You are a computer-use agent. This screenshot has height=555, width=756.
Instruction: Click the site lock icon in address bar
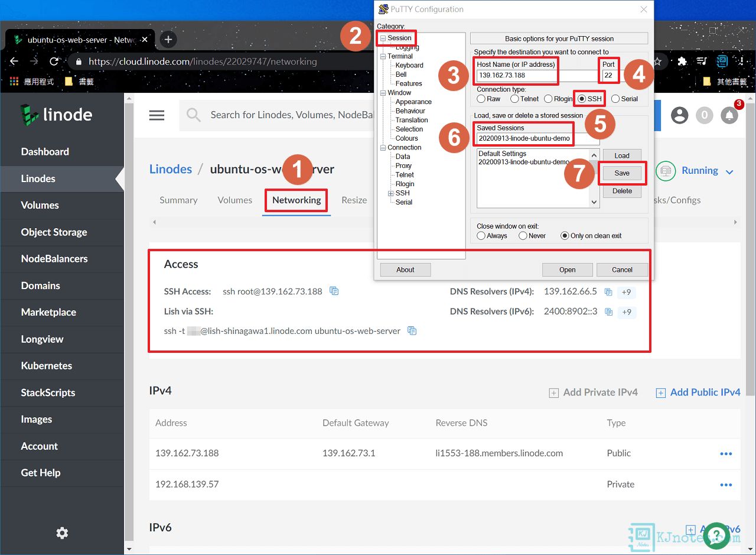79,61
